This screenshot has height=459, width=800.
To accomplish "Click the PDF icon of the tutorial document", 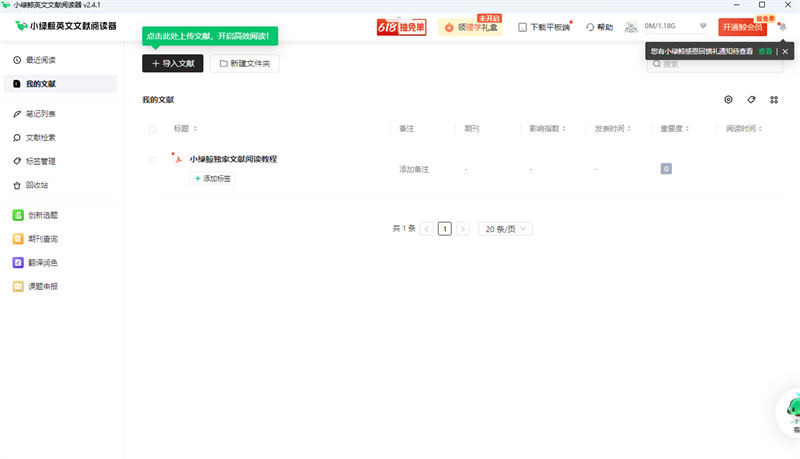I will click(x=178, y=159).
